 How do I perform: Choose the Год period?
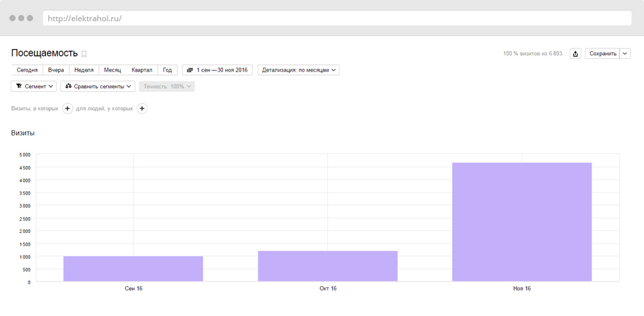(x=167, y=70)
